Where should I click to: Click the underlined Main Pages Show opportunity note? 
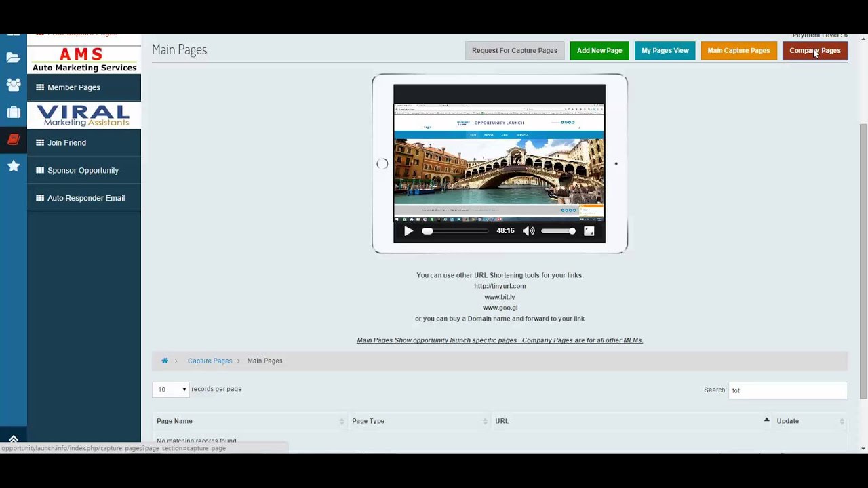(500, 340)
